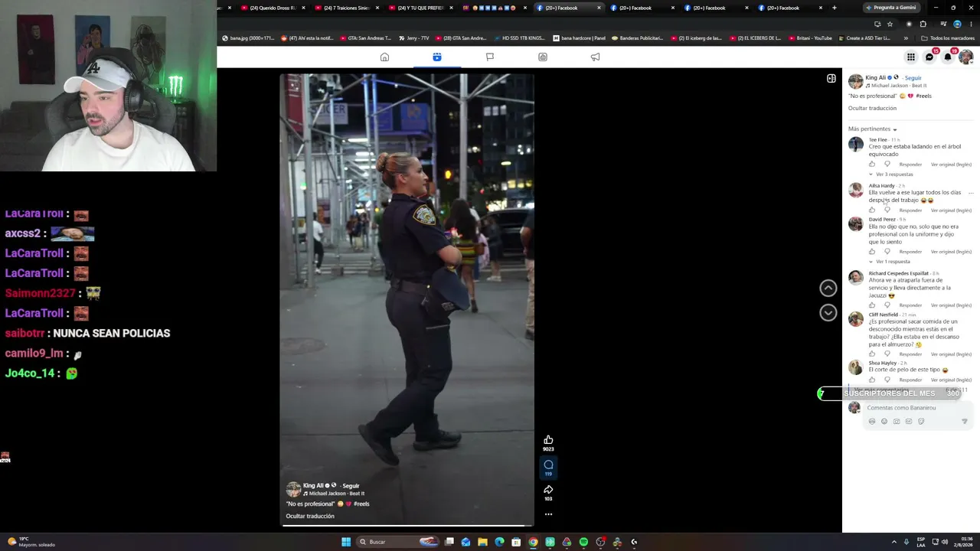Click Ocultar traducción on the video overlay
This screenshot has height=551, width=980.
pyautogui.click(x=310, y=517)
